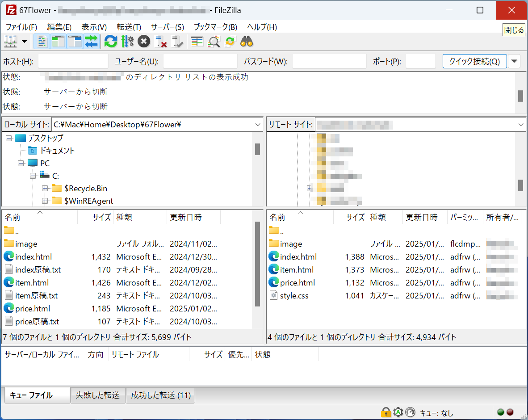This screenshot has height=420, width=528.
Task: Select local price.html file icon
Action: click(x=9, y=308)
